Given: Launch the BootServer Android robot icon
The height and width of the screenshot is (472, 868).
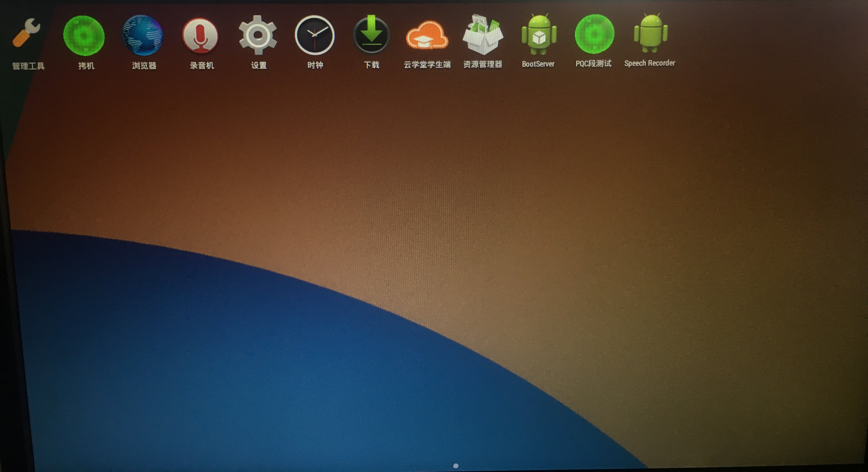Looking at the screenshot, I should pyautogui.click(x=539, y=34).
